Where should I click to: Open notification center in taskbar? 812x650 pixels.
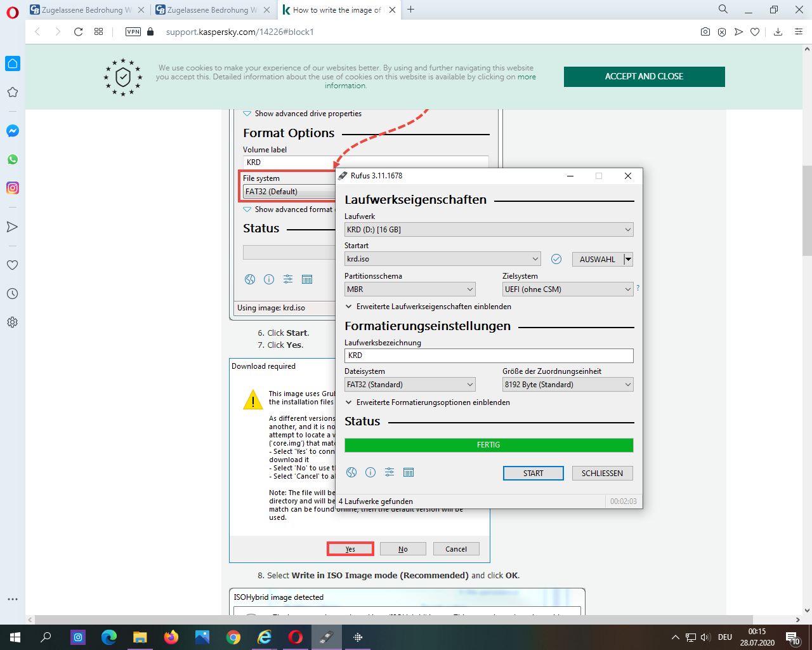click(793, 637)
